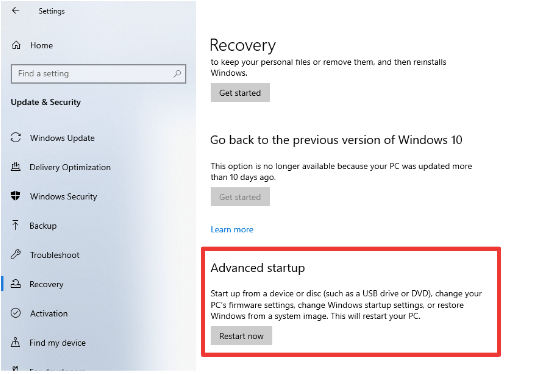Click disabled Get started for previous version
This screenshot has height=374, width=553.
[240, 197]
